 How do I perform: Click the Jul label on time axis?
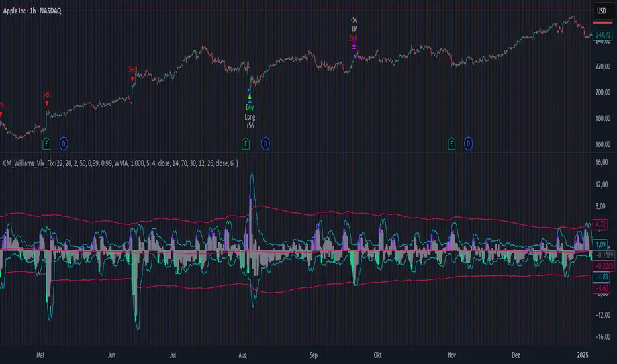(x=172, y=355)
